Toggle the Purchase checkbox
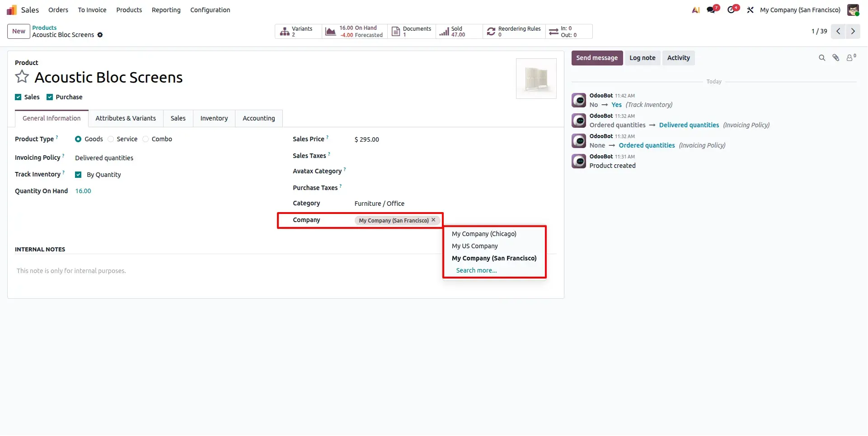 50,97
